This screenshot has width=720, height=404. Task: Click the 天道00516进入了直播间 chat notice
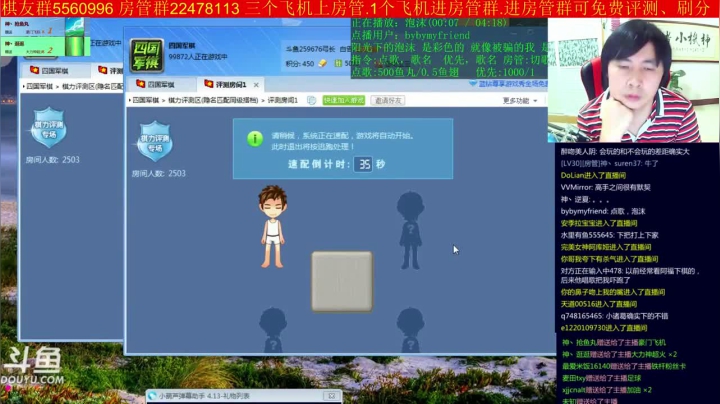(599, 304)
